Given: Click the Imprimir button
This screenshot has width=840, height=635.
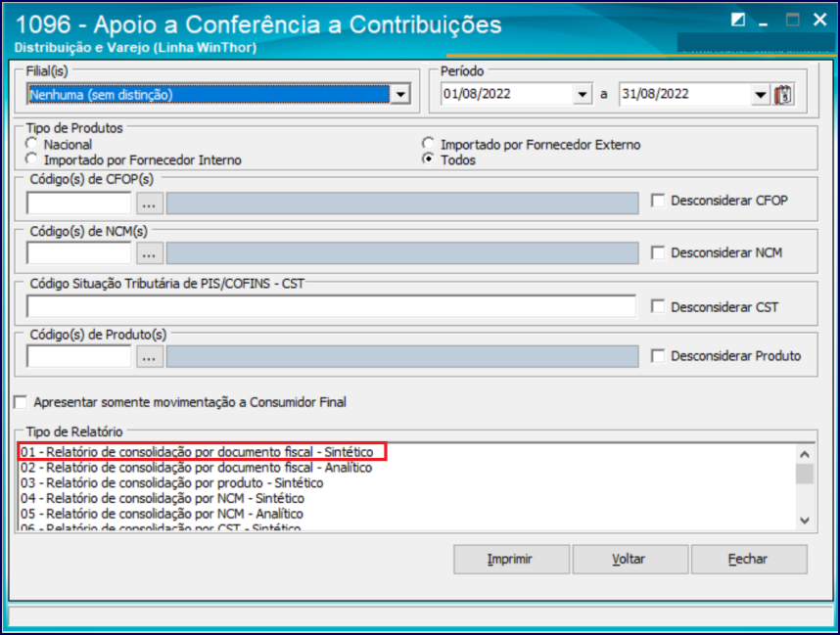Looking at the screenshot, I should point(511,560).
